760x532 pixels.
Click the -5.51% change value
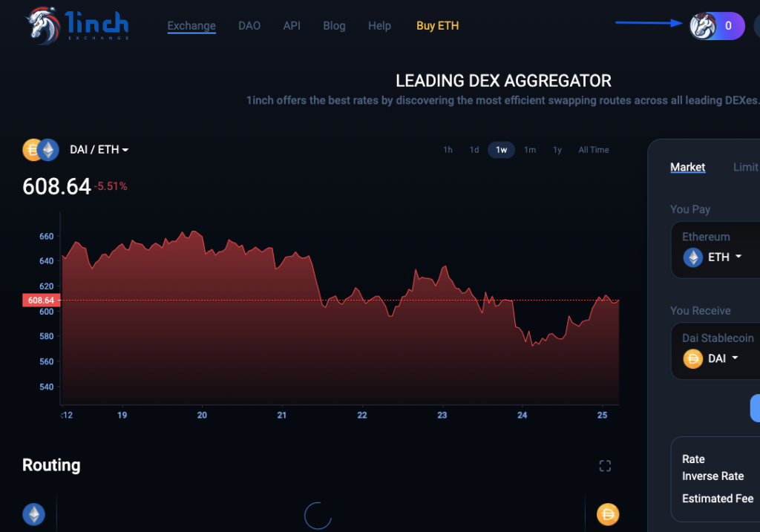[x=111, y=186]
